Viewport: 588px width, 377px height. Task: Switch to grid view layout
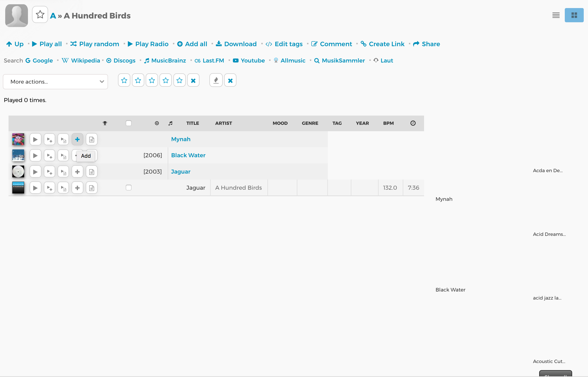click(574, 15)
